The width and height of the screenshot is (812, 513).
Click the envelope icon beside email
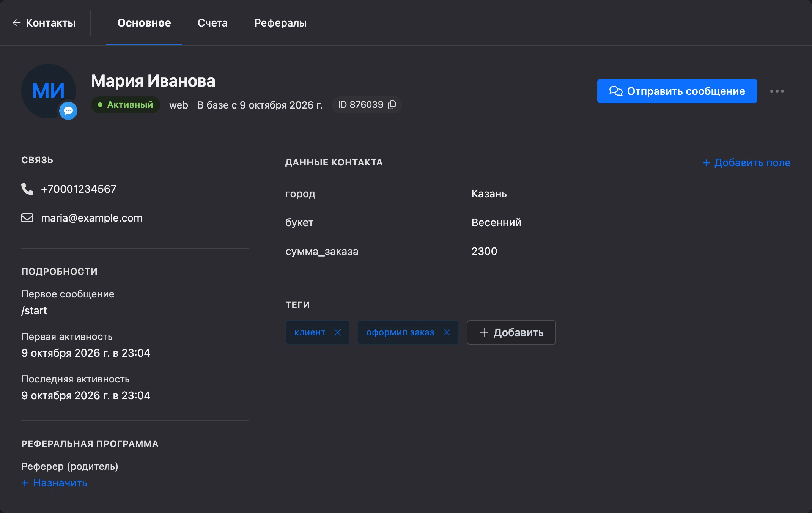(27, 218)
